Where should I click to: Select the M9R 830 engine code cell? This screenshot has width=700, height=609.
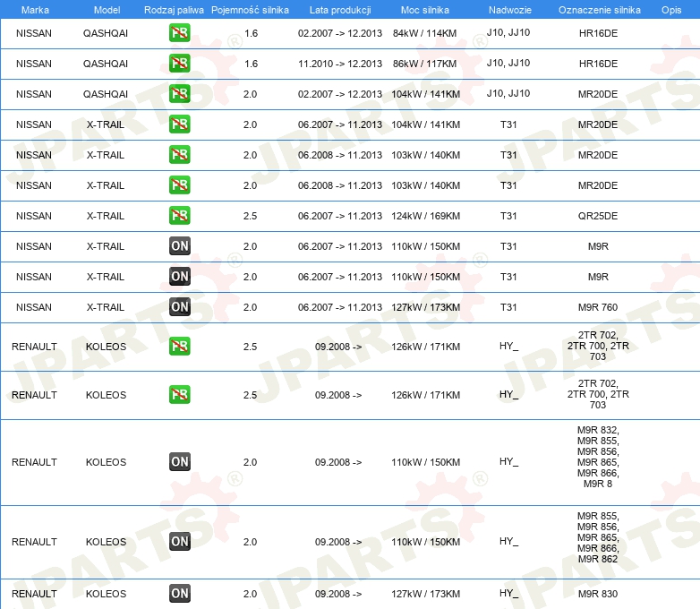point(598,594)
